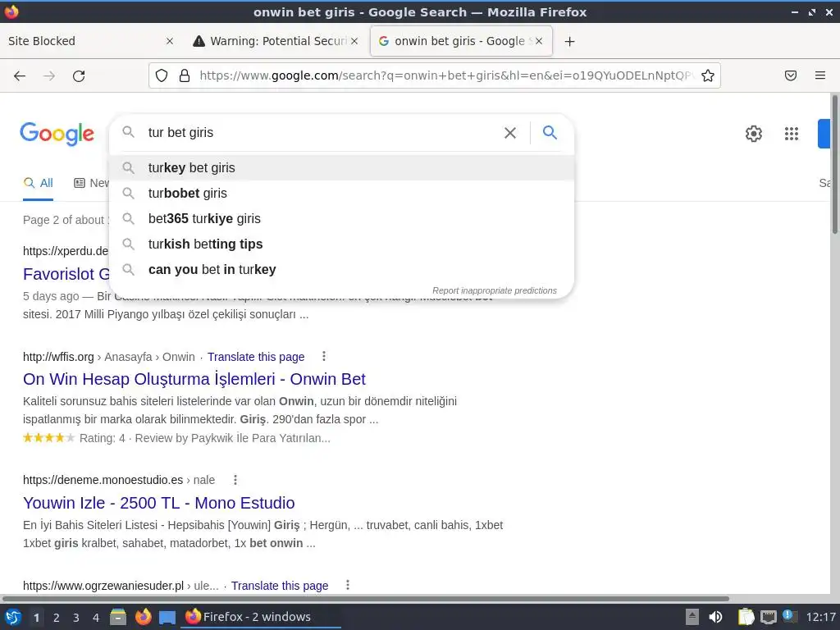The height and width of the screenshot is (630, 840).
Task: Choose suggestion 'turkey bet giris'
Action: (x=341, y=167)
